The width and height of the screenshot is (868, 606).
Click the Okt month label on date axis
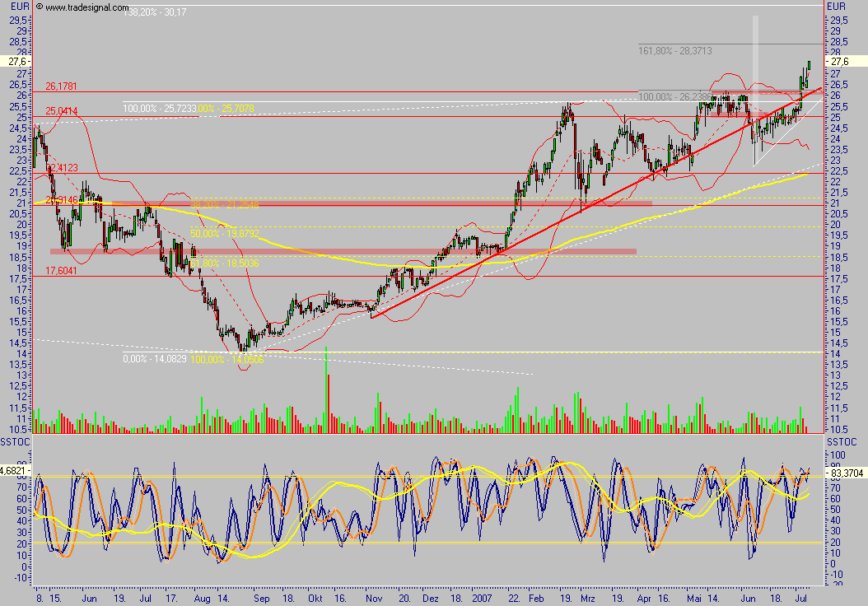coord(315,599)
